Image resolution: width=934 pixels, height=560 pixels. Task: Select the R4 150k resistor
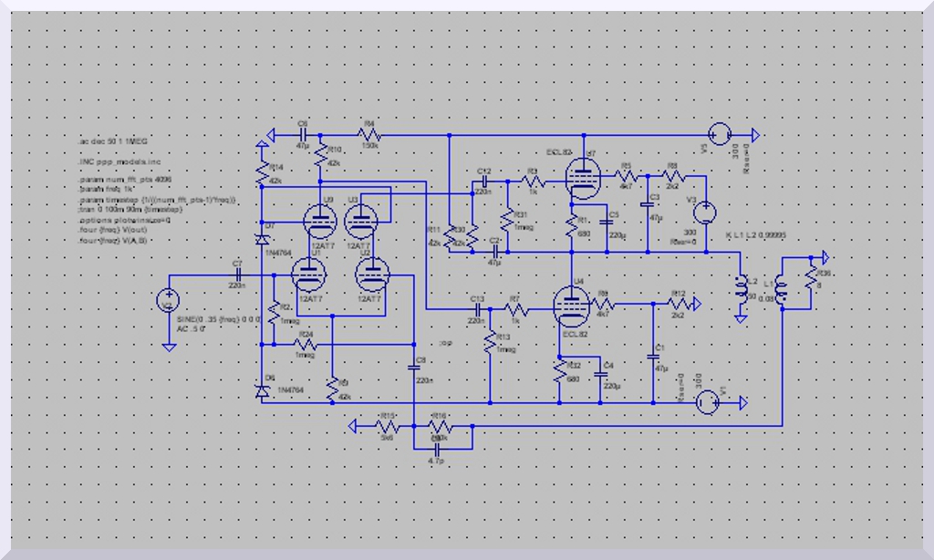(x=370, y=136)
